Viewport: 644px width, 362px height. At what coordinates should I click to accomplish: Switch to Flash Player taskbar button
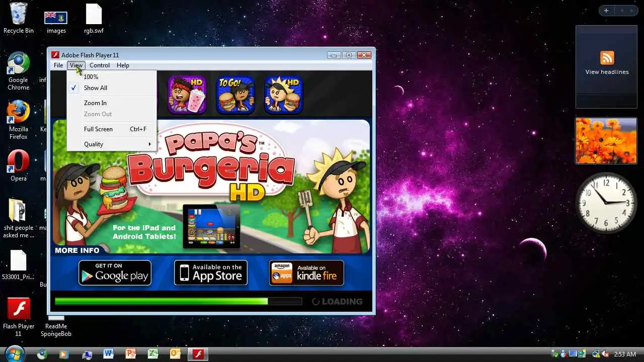coord(197,354)
